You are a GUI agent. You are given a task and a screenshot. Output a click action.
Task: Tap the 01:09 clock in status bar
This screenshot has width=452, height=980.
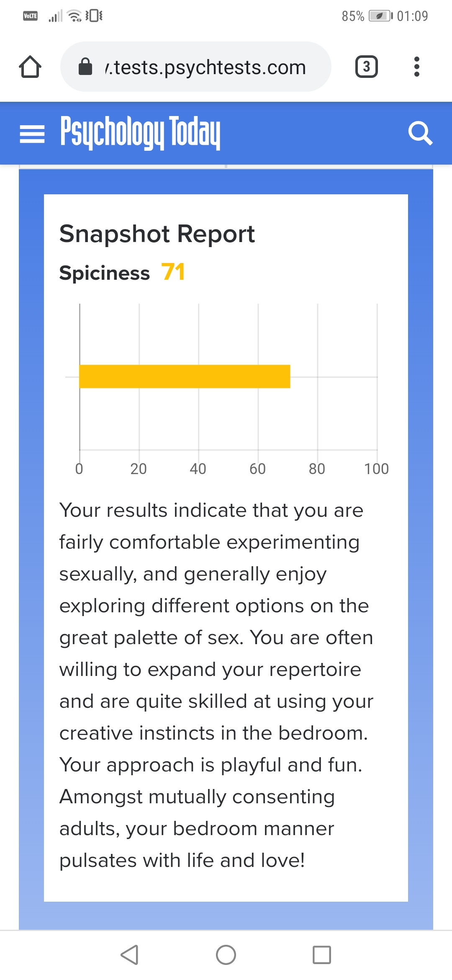coord(412,16)
